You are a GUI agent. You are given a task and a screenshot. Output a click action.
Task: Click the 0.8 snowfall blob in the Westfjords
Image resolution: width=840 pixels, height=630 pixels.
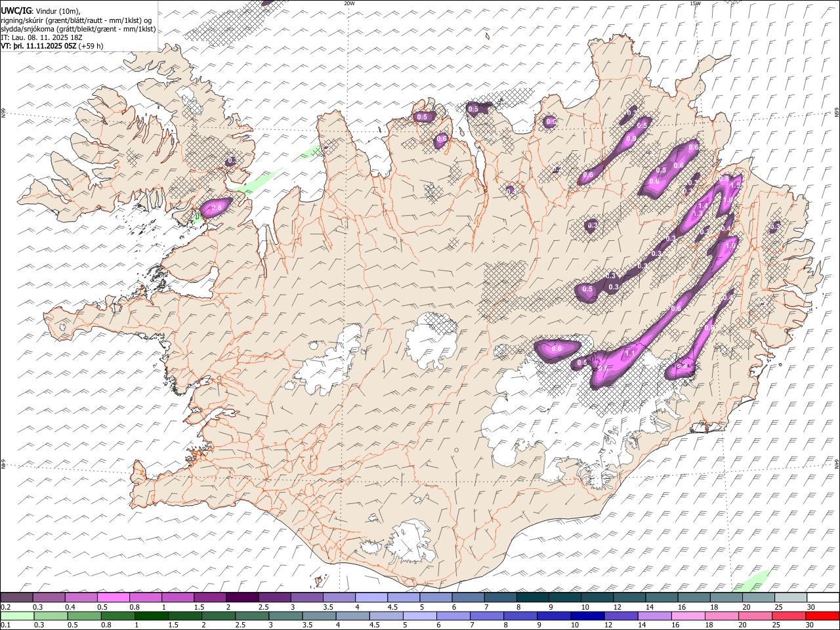[217, 207]
